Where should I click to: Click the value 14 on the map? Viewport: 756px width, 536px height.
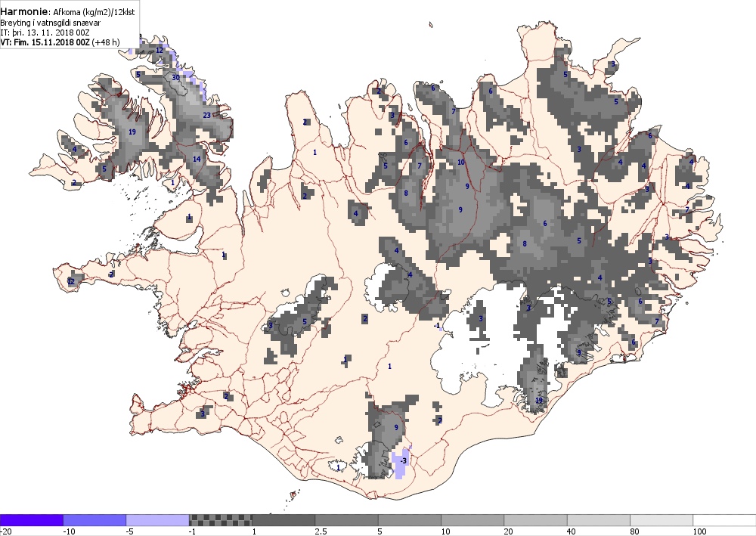[x=197, y=159]
